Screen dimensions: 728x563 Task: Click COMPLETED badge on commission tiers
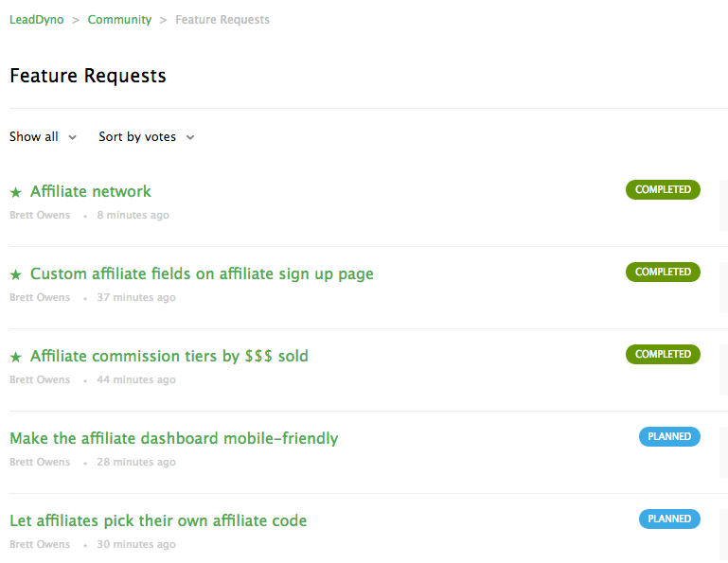tap(663, 354)
